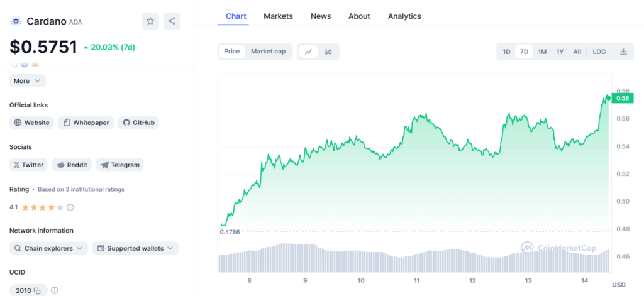Click the green 0.58 price tag

coord(623,98)
